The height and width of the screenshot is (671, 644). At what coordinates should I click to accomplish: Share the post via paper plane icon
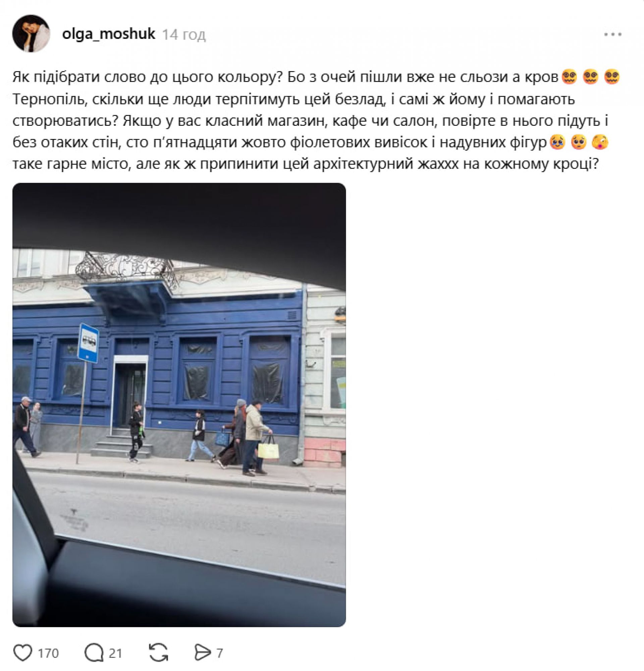(202, 653)
